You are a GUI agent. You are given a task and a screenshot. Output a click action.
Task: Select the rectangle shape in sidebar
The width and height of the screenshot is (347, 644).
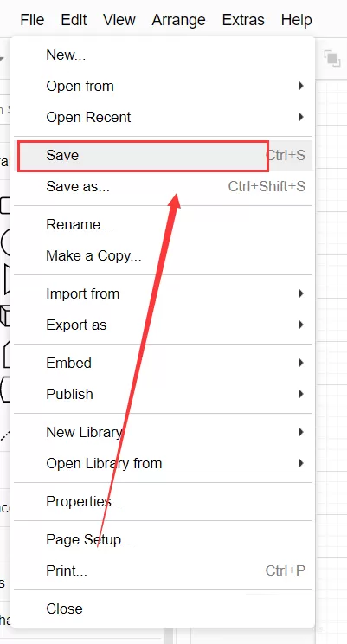point(5,205)
